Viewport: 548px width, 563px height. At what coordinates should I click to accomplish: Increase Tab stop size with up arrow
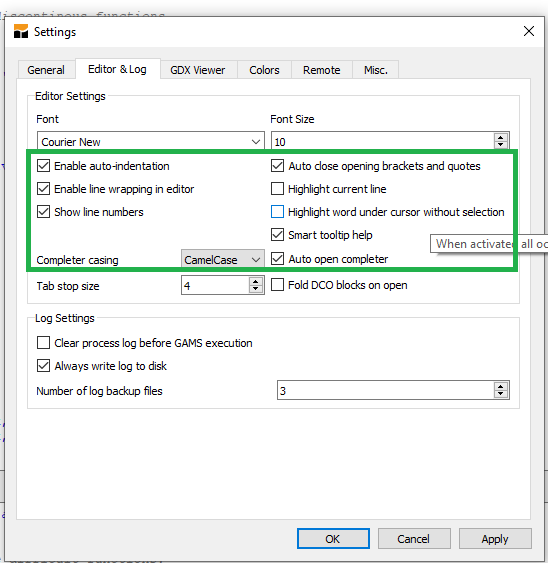pyautogui.click(x=255, y=282)
